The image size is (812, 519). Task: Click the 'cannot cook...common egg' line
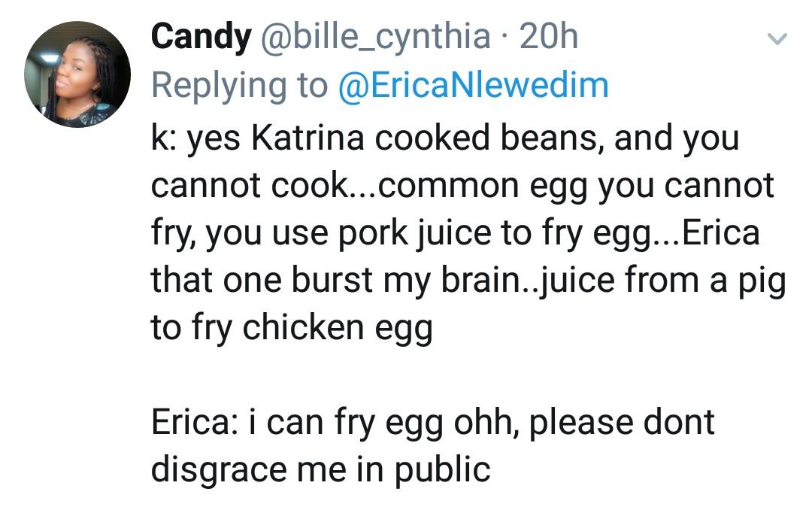click(x=462, y=185)
